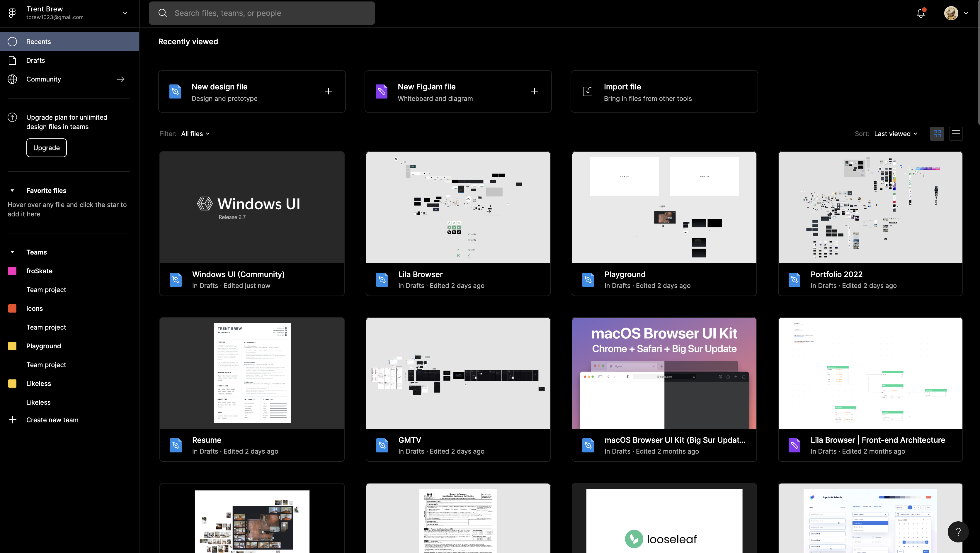Open the help question mark button

coord(958,532)
